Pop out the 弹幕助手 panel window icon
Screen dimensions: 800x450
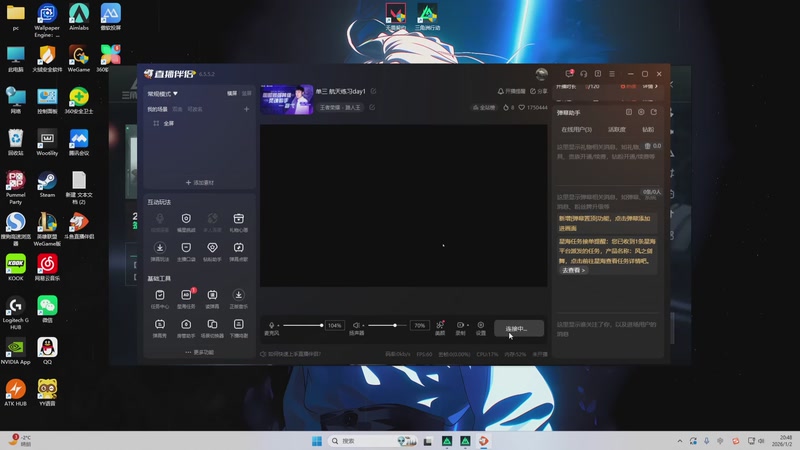654,112
